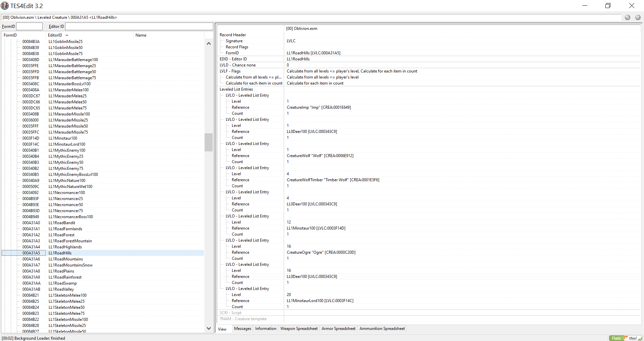Click the LVLC signature value
This screenshot has width=644, height=341.
pos(291,41)
